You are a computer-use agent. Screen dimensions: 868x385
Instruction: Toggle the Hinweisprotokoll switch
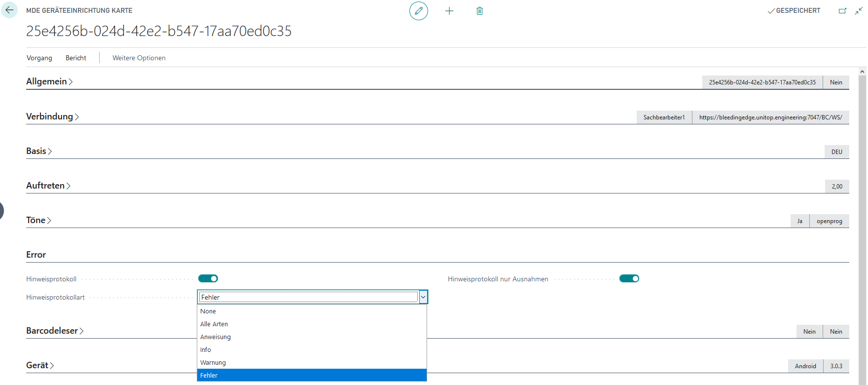(x=208, y=279)
